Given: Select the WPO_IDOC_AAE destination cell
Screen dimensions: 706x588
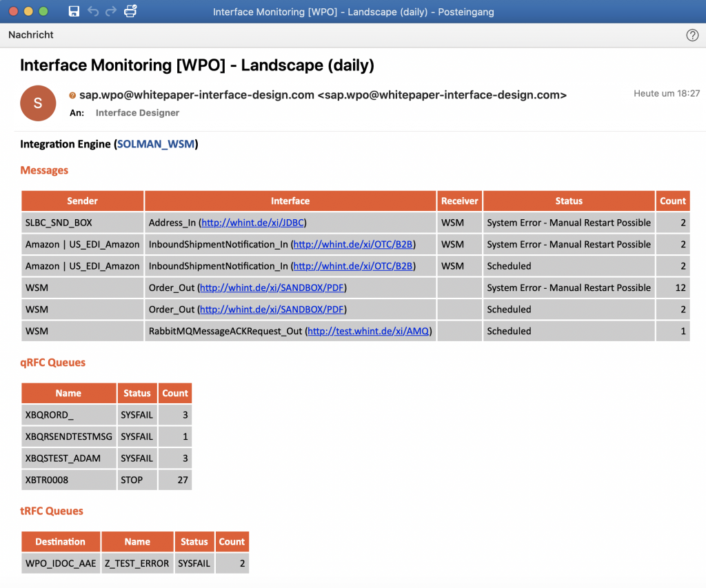Looking at the screenshot, I should pos(61,563).
